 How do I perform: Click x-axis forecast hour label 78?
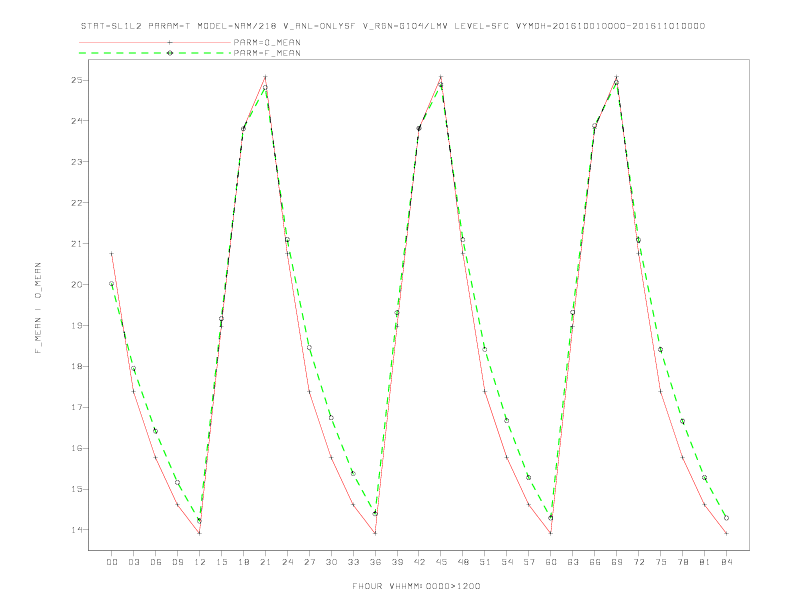point(682,562)
